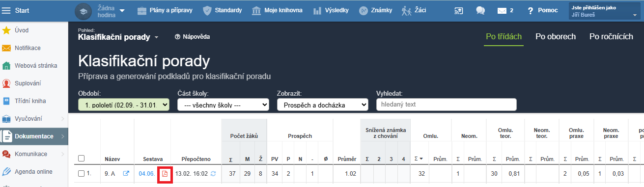The width and height of the screenshot is (644, 187).
Task: Open the Zobrazit dropdown showing Prospěch a docházka
Action: (323, 105)
